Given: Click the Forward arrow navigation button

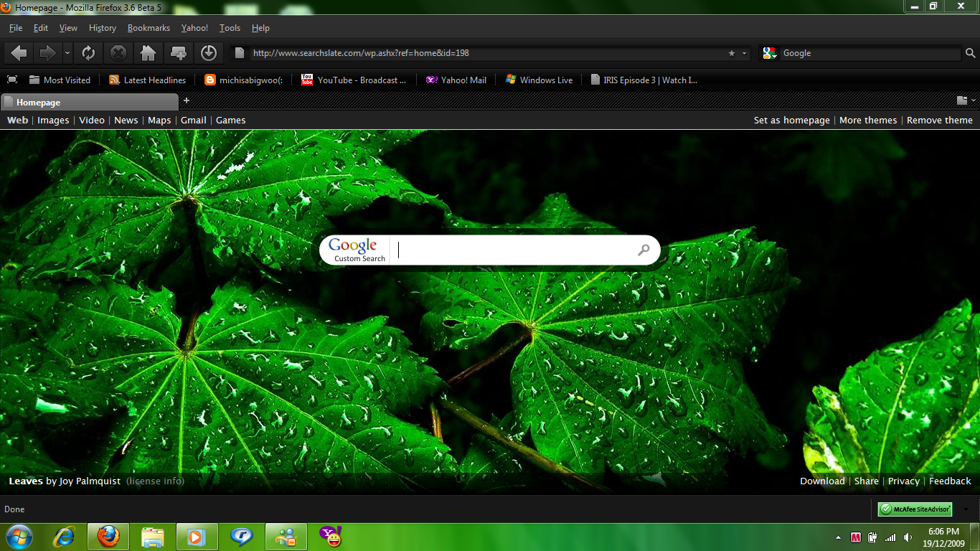Looking at the screenshot, I should 47,53.
